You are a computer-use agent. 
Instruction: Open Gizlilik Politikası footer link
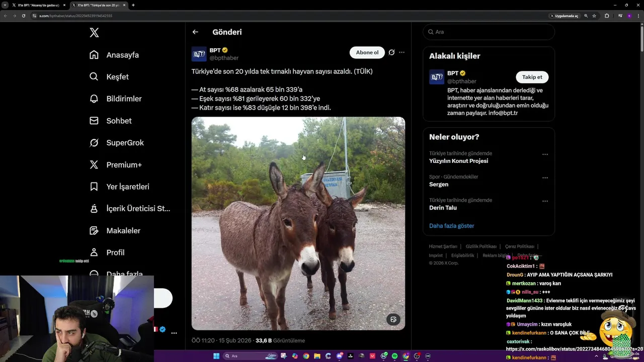(x=481, y=246)
